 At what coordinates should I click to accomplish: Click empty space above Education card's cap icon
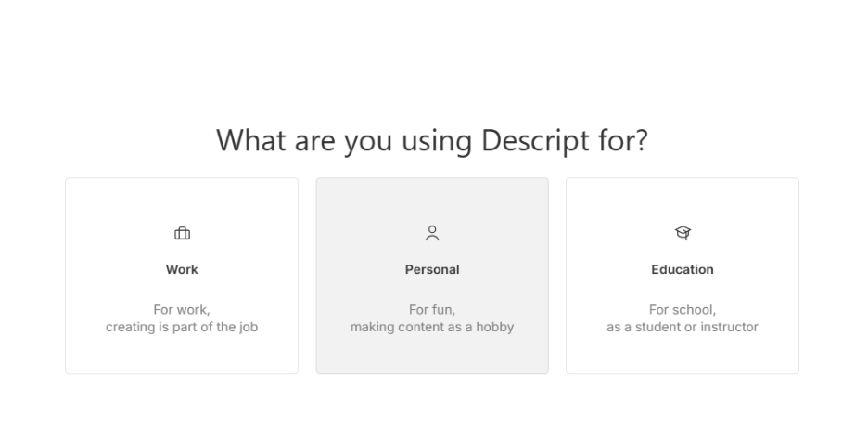coord(683,200)
